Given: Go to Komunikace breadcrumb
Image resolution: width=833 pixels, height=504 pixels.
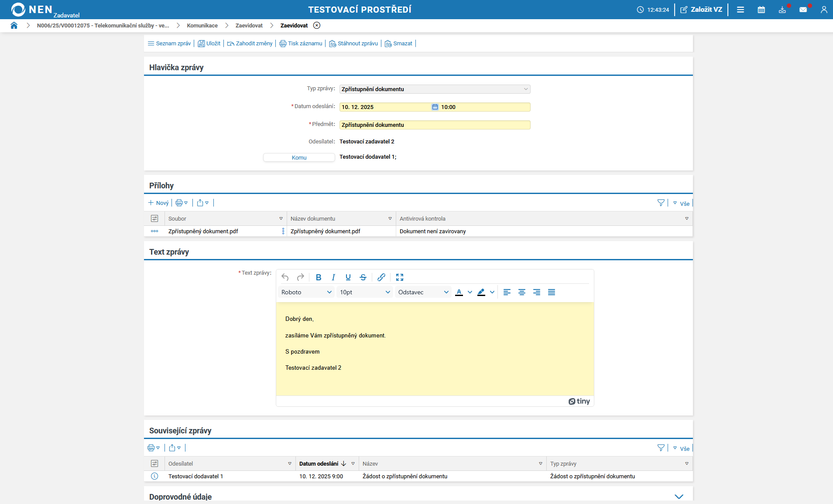Looking at the screenshot, I should coord(202,26).
